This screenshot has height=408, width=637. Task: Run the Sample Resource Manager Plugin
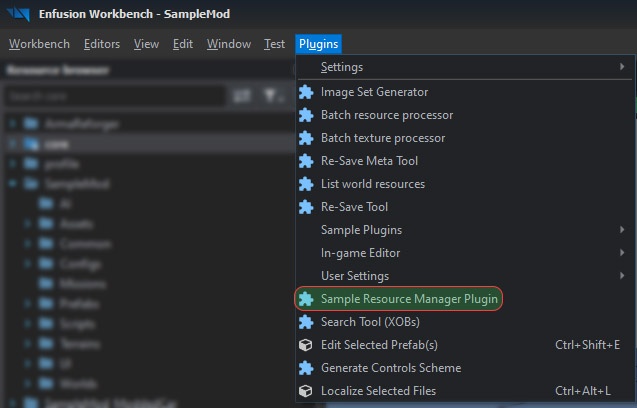[x=409, y=299]
